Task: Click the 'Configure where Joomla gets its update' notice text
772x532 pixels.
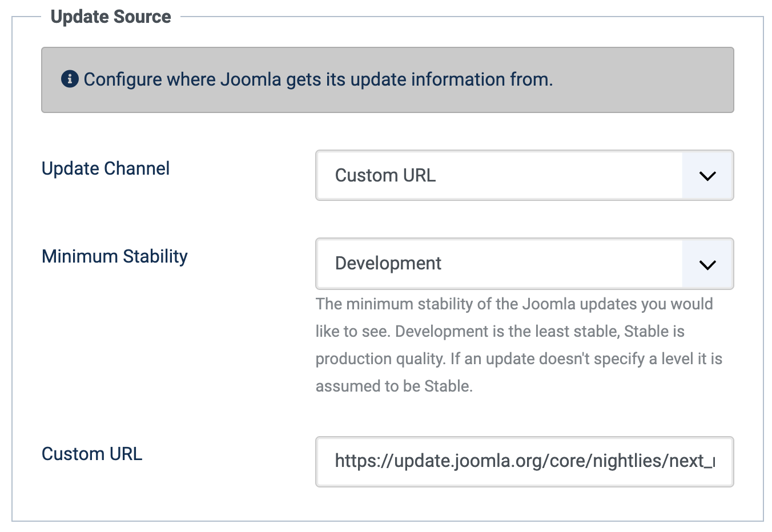Action: [318, 79]
